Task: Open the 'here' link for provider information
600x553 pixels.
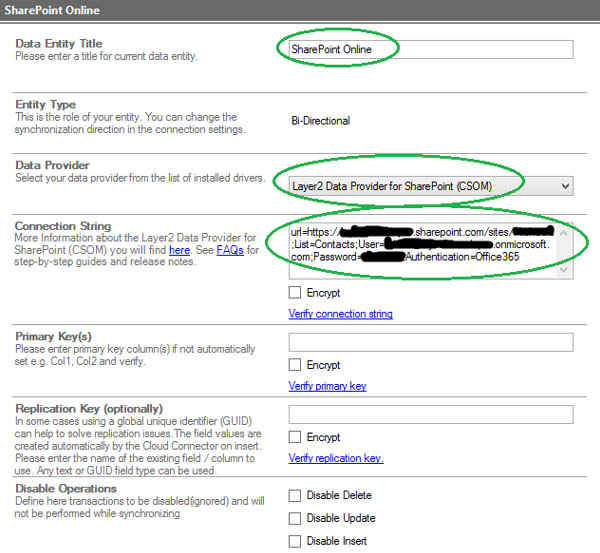Action: pyautogui.click(x=179, y=250)
